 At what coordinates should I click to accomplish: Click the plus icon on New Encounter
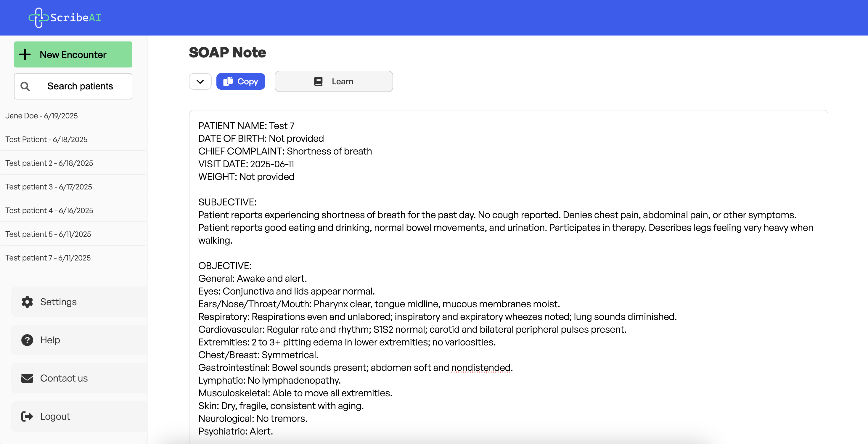pyautogui.click(x=25, y=54)
